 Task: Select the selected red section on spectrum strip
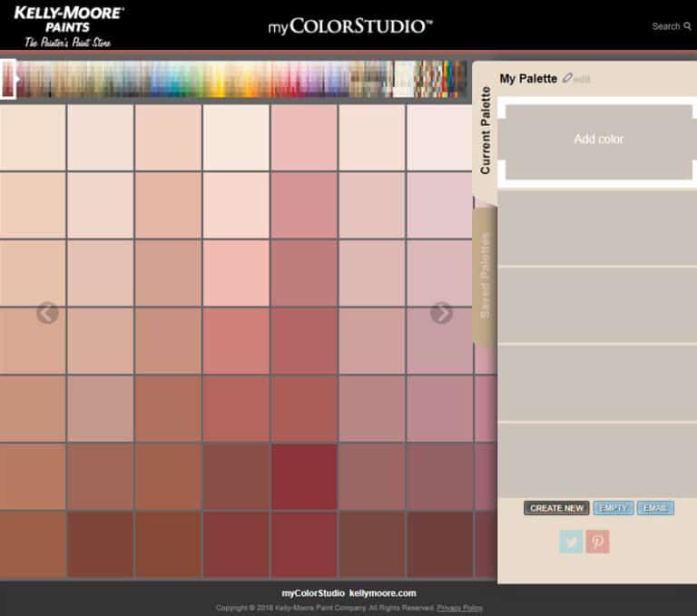[x=8, y=79]
